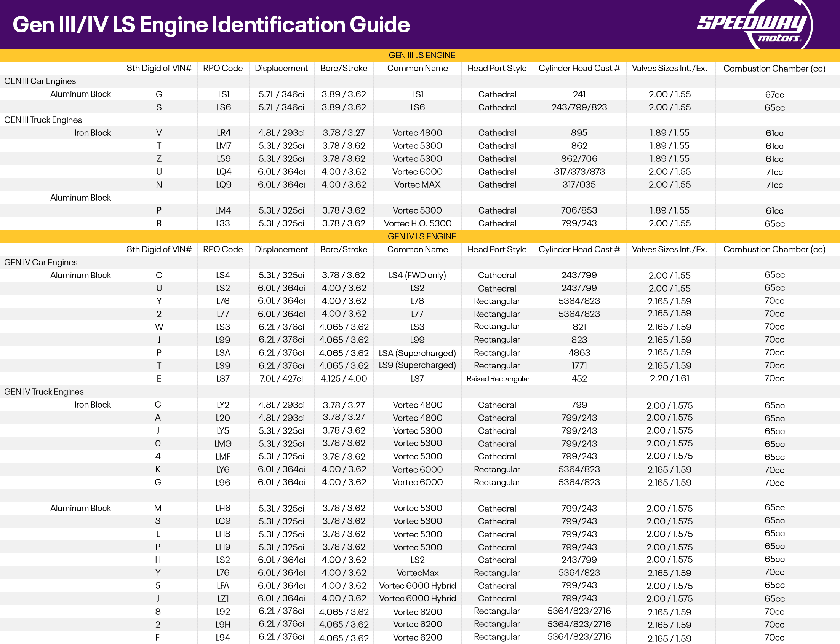Image resolution: width=840 pixels, height=644 pixels.
Task: Click the Vortec 6000 Hybrid LFA entry
Action: tap(417, 585)
